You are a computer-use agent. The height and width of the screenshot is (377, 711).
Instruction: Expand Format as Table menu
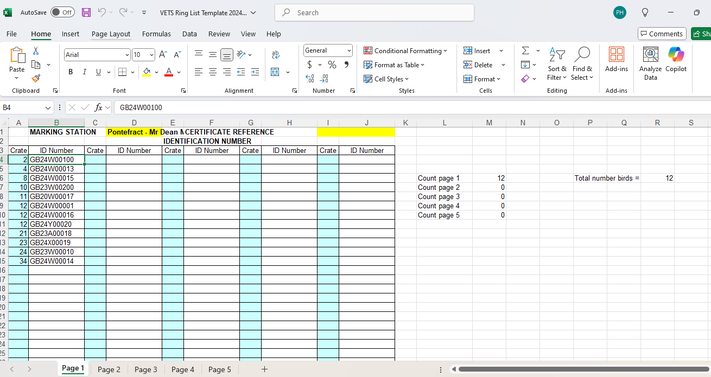(x=394, y=65)
